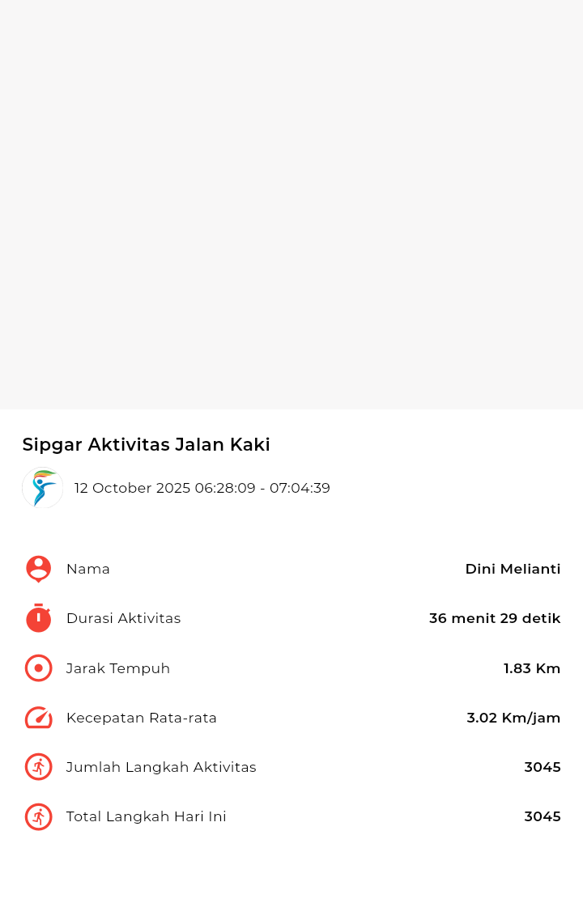The width and height of the screenshot is (583, 924).
Task: Click the Kecepatan Rata-rata label
Action: click(141, 718)
